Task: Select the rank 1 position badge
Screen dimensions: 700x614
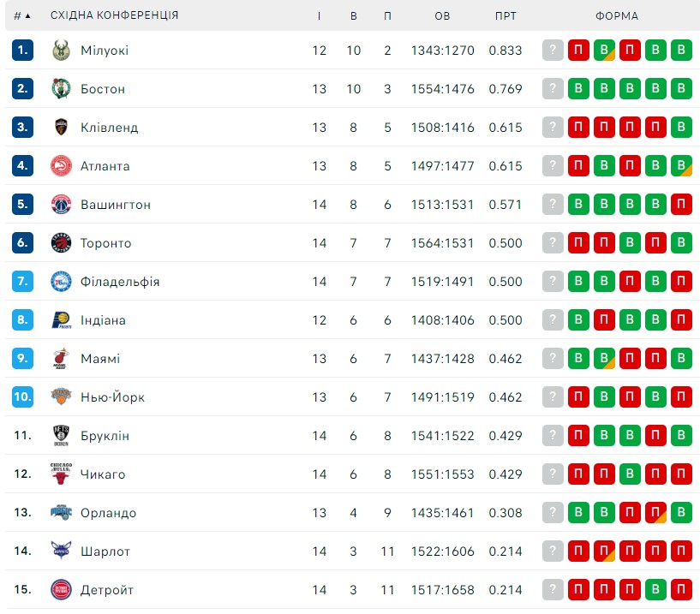Action: [x=22, y=50]
